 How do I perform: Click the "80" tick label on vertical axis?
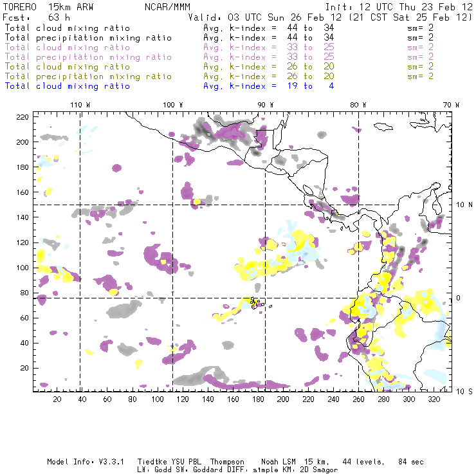[24, 293]
